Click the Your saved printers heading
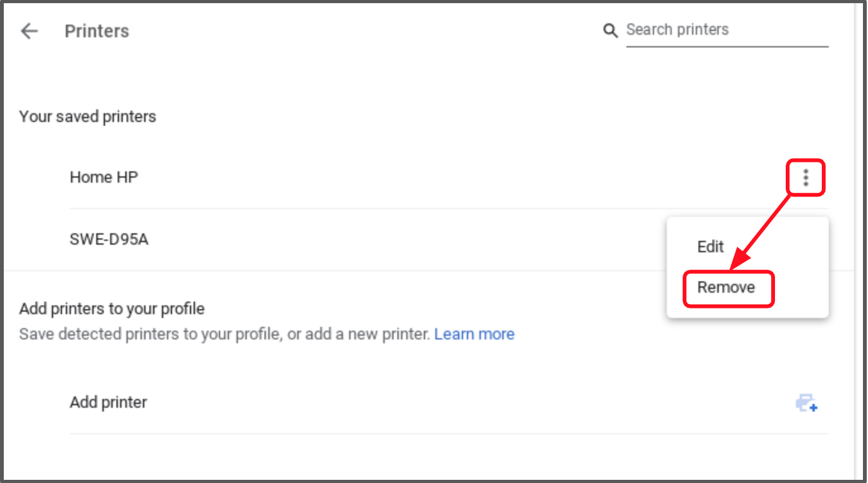The width and height of the screenshot is (868, 483). click(87, 116)
